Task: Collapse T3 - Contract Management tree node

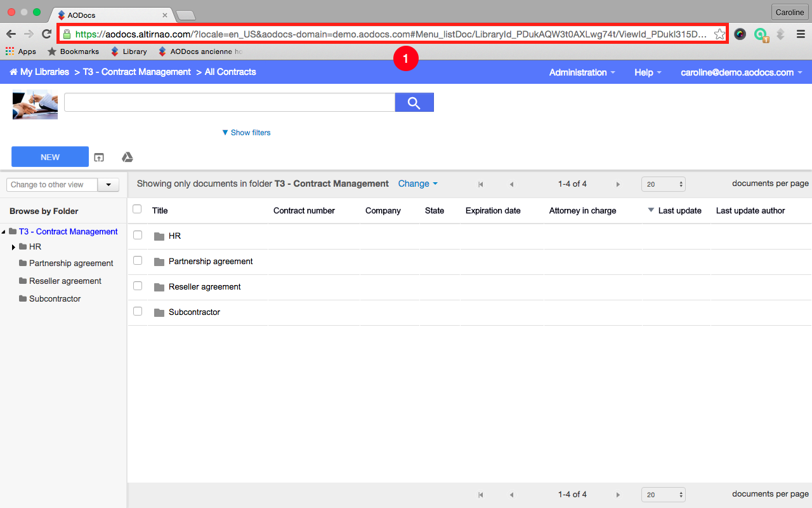Action: tap(4, 232)
